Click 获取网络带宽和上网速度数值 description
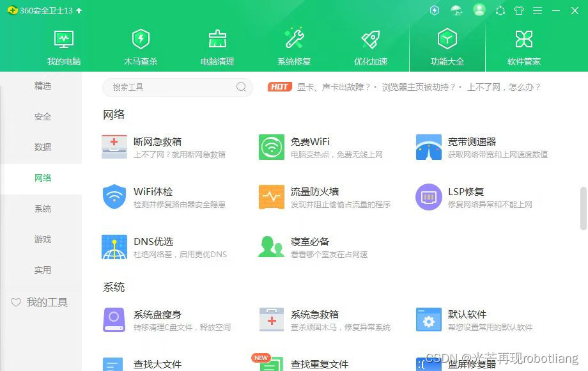The width and height of the screenshot is (588, 371). pyautogui.click(x=498, y=155)
